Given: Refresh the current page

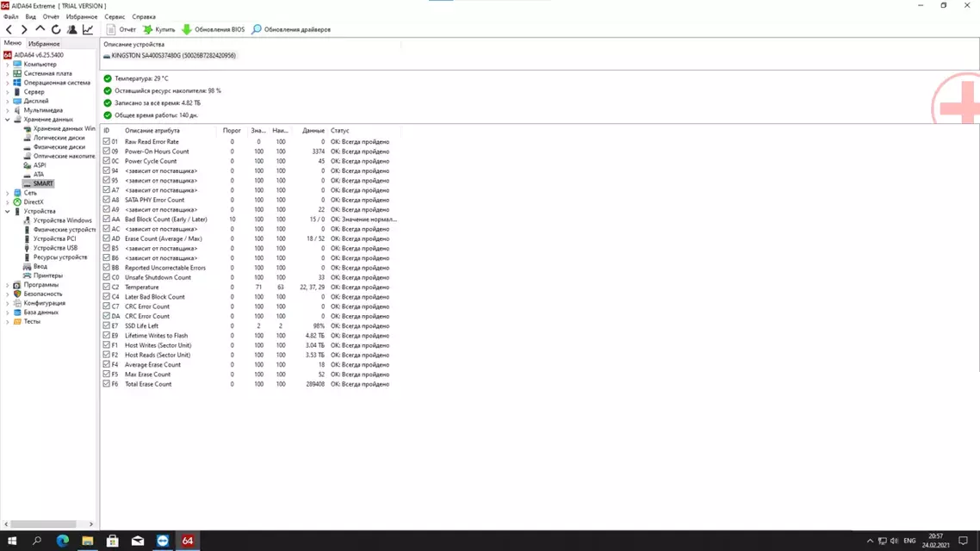Looking at the screenshot, I should 56,29.
